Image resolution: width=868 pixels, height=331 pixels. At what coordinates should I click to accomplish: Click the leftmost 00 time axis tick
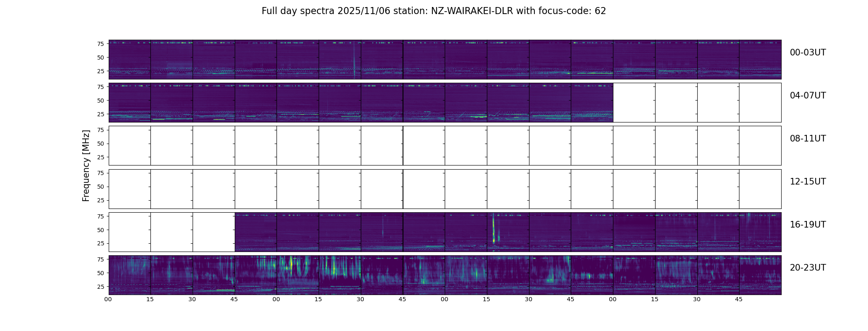pos(108,300)
